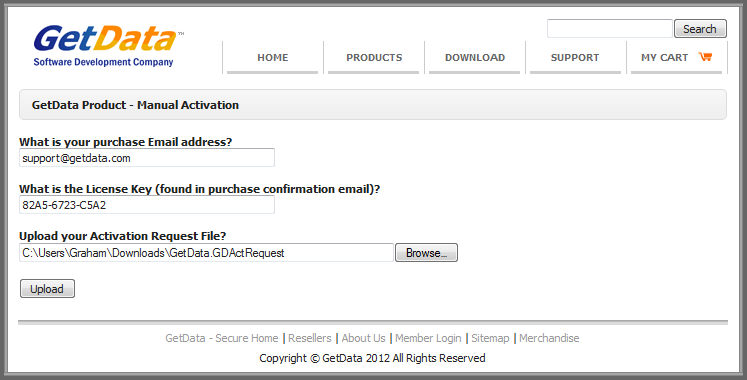Open the SUPPORT navigation tab
Screen dimensions: 747x380
[575, 58]
